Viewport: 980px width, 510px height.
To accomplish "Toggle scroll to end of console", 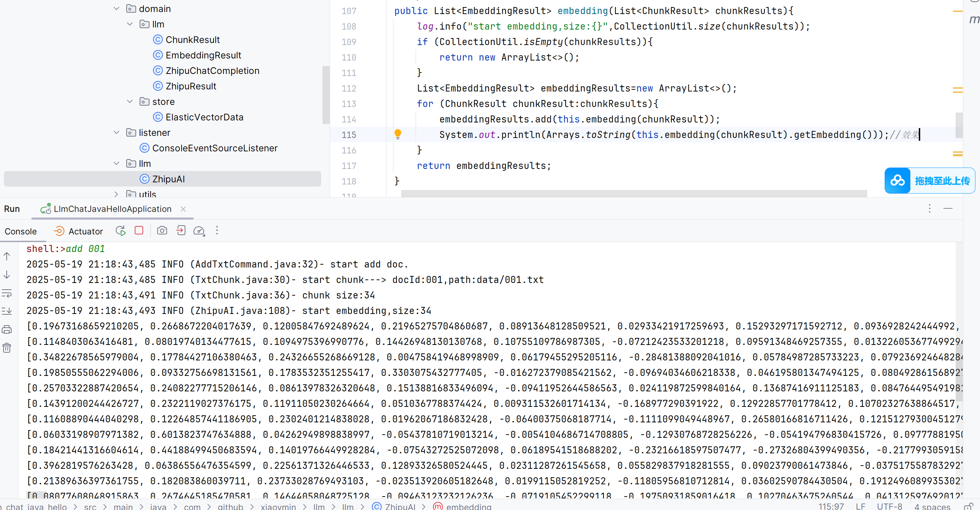I will [7, 311].
